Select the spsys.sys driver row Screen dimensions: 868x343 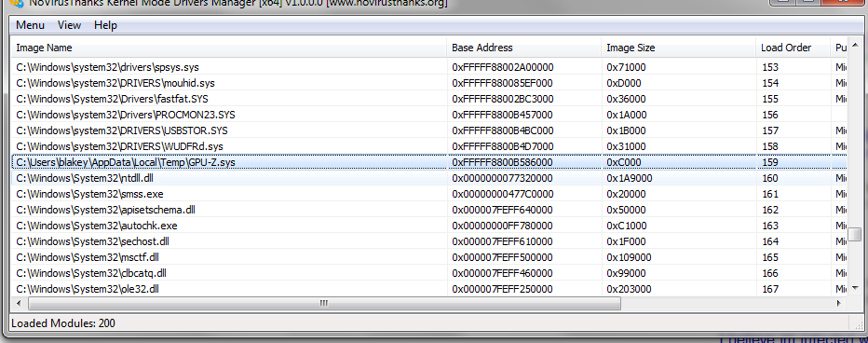(429, 67)
